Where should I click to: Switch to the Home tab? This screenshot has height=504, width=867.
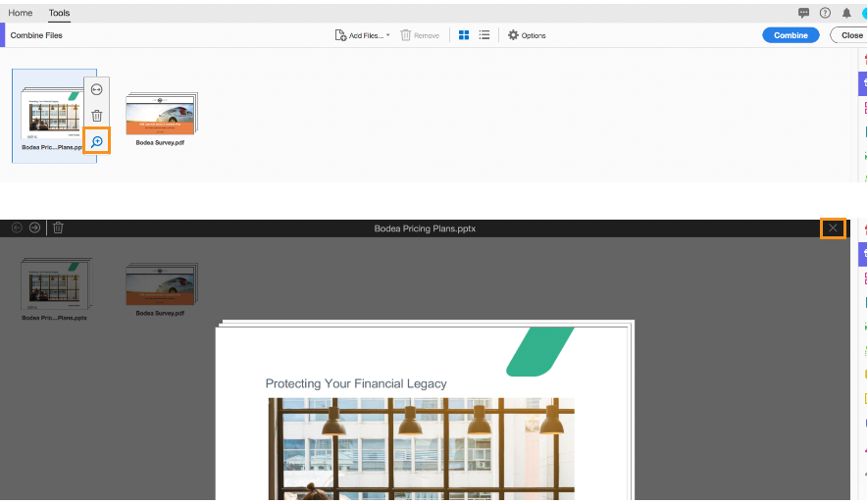click(x=21, y=13)
